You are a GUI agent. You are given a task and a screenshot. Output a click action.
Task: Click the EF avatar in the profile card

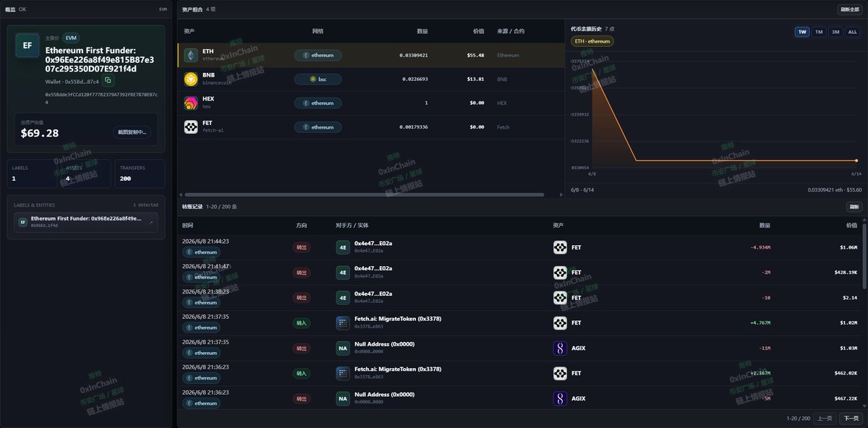click(x=27, y=45)
